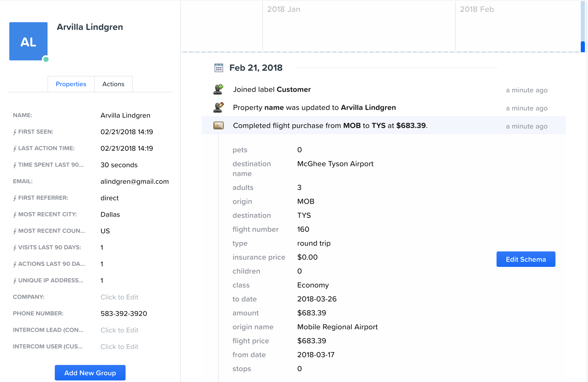This screenshot has width=588, height=382.
Task: Edit the COMPANY field via Click to Edit
Action: pyautogui.click(x=119, y=297)
